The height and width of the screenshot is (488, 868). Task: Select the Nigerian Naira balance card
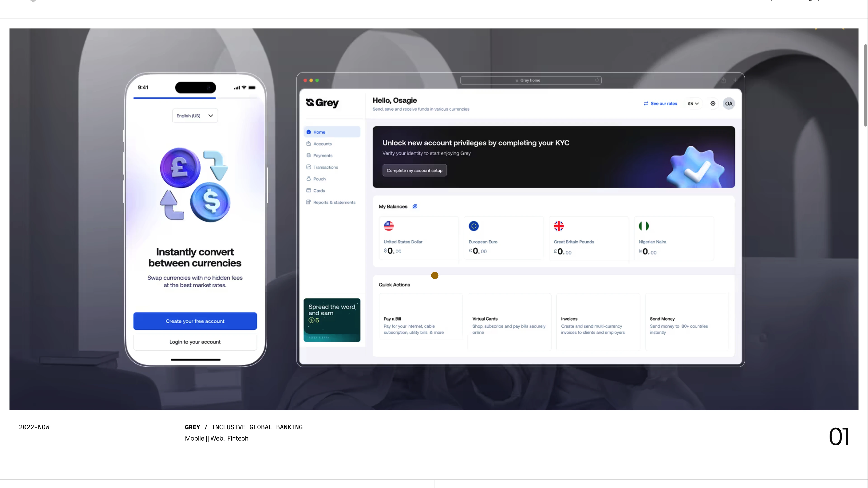pos(674,238)
